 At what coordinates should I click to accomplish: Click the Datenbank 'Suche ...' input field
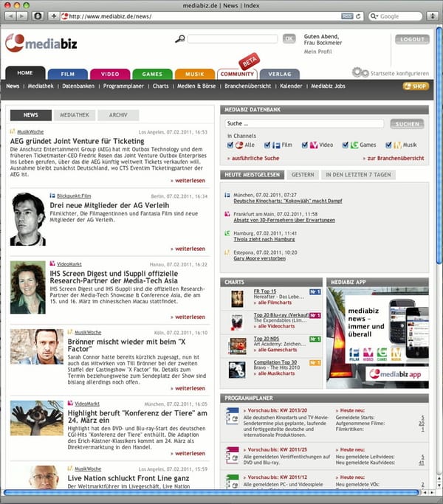(305, 124)
